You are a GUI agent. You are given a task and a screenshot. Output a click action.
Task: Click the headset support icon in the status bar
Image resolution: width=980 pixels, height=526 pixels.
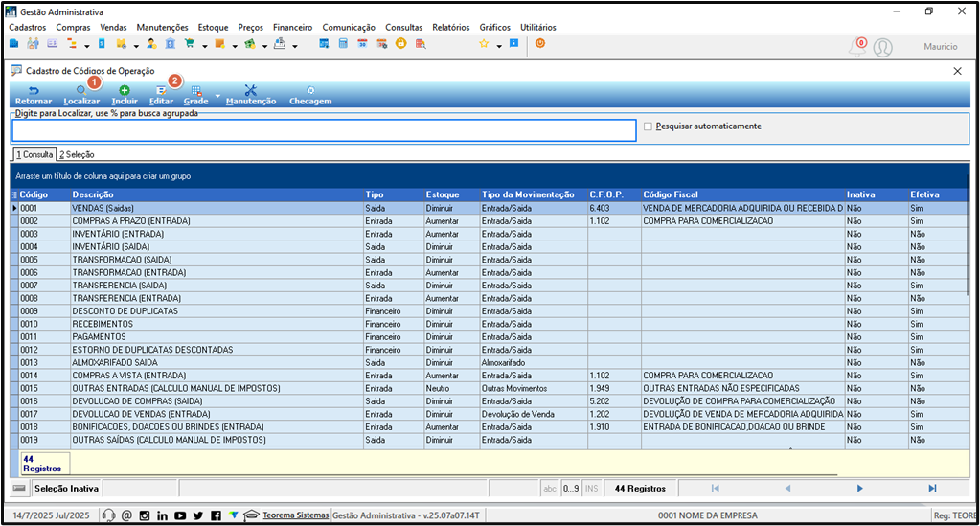(x=109, y=515)
